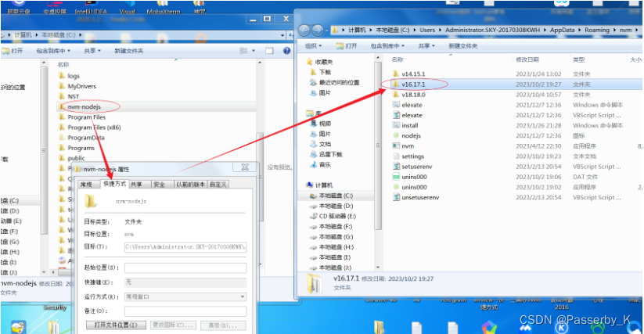
Task: Click the v16.17.1 folder entry
Action: click(x=413, y=84)
